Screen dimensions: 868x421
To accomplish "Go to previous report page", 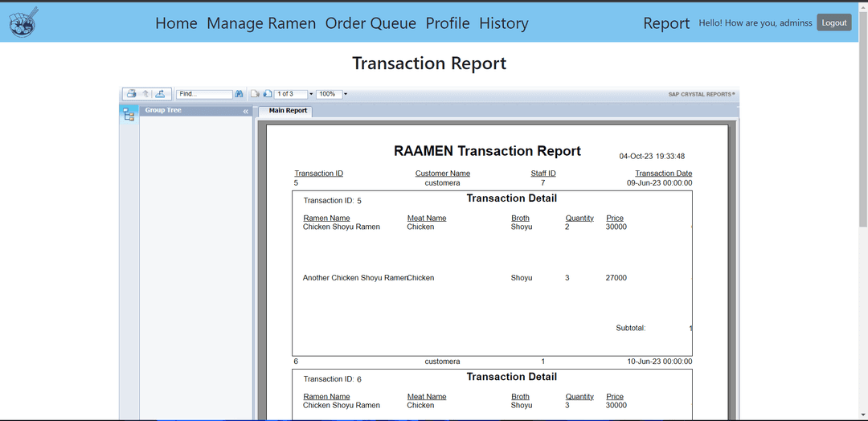I will tap(256, 94).
